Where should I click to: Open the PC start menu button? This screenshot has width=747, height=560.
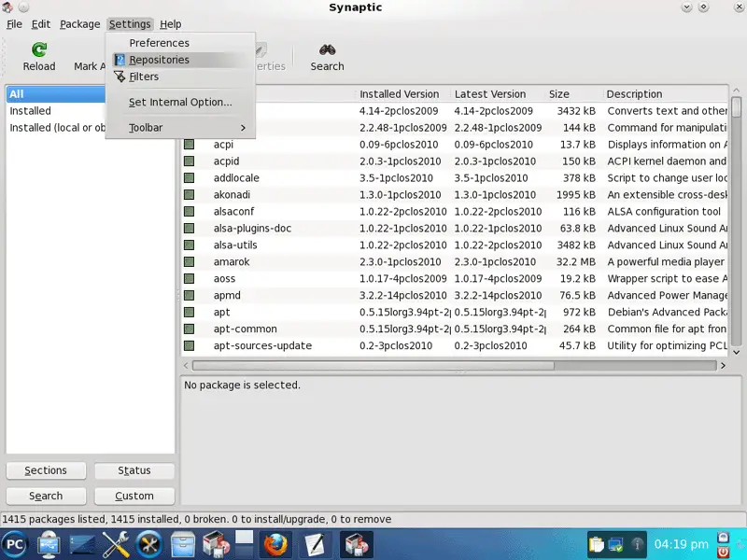(x=14, y=544)
